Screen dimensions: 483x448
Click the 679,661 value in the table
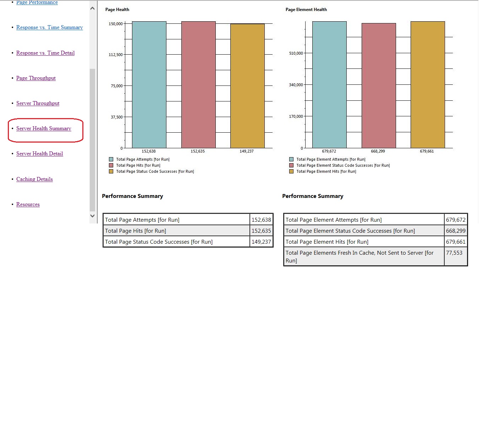tap(456, 242)
